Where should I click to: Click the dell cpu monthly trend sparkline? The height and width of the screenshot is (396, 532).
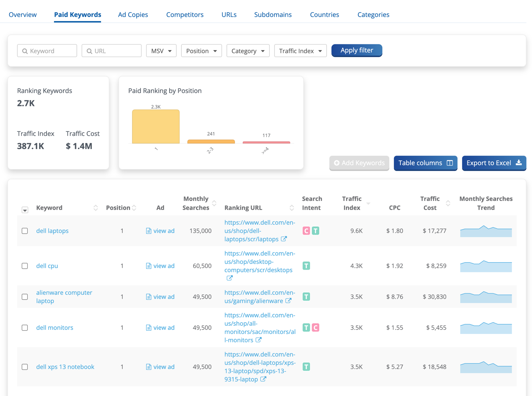[486, 266]
